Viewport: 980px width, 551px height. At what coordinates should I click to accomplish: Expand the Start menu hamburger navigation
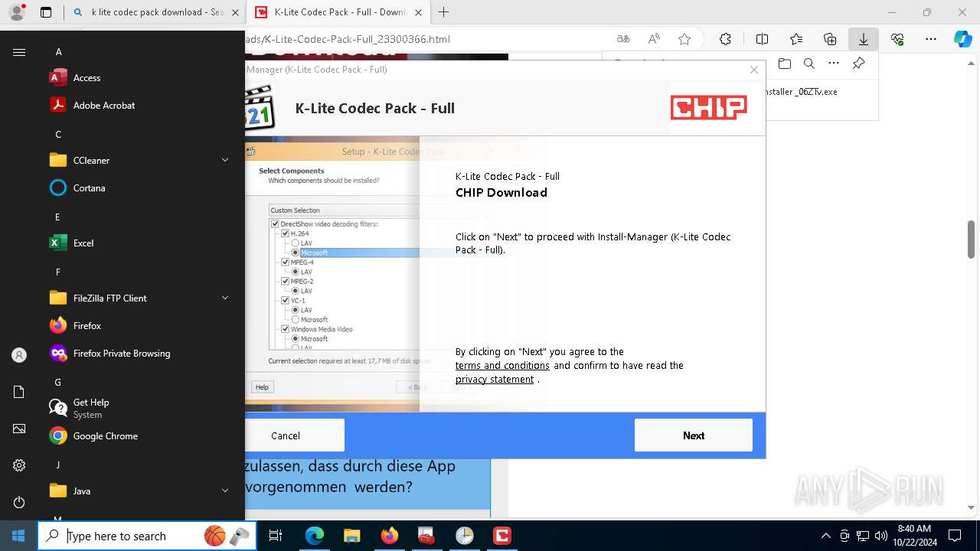coord(19,52)
